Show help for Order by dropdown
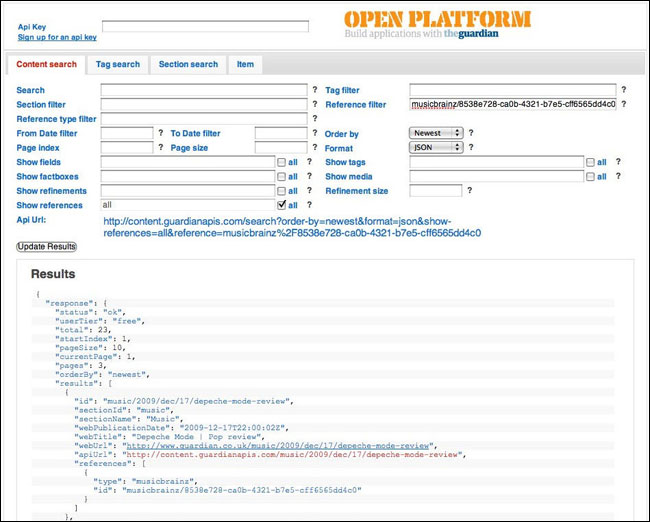This screenshot has height=522, width=650. [471, 133]
